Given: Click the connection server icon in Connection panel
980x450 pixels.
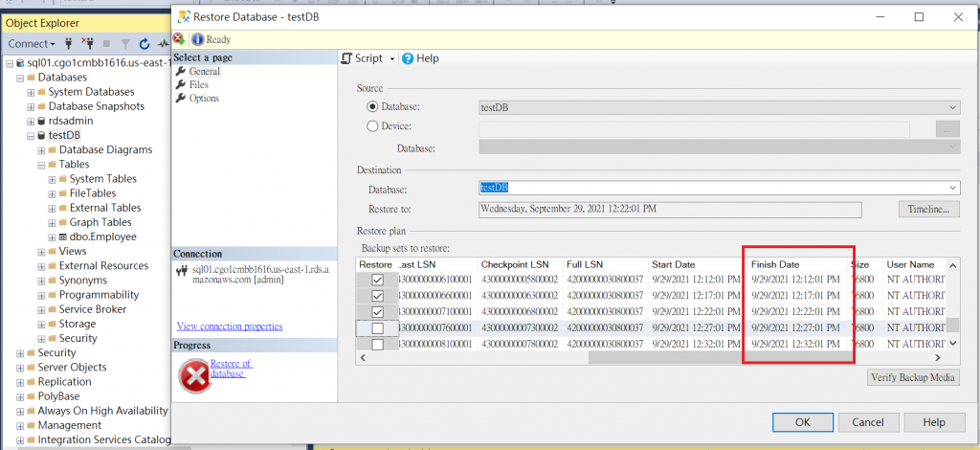Looking at the screenshot, I should (183, 271).
